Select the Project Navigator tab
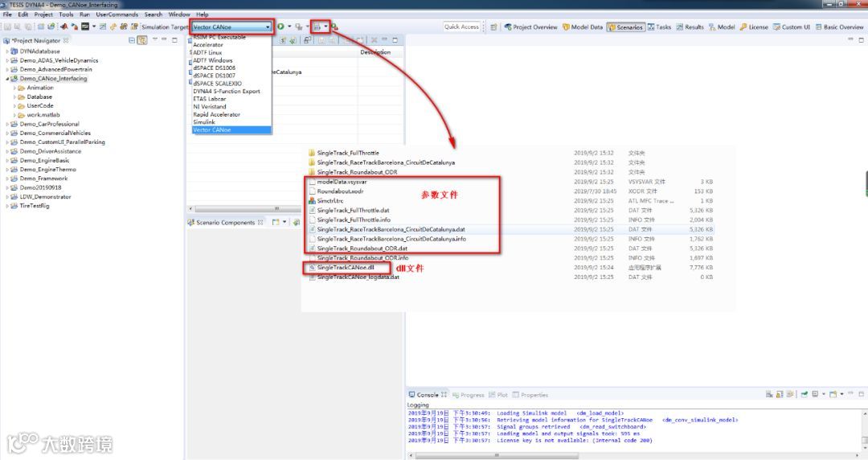 35,40
